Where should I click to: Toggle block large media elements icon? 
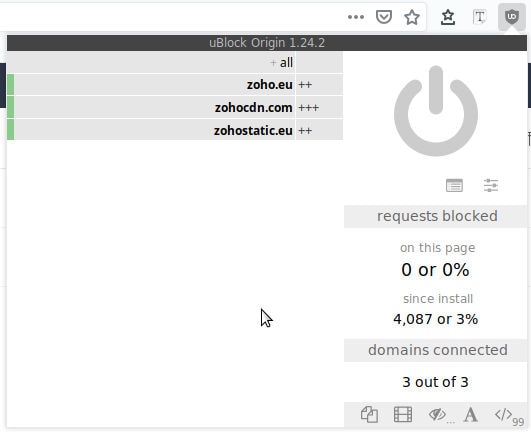[403, 414]
